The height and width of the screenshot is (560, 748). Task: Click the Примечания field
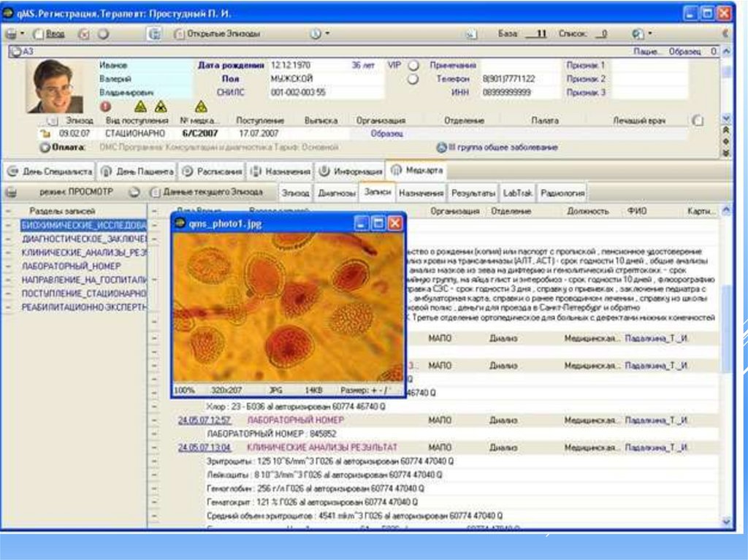[519, 65]
